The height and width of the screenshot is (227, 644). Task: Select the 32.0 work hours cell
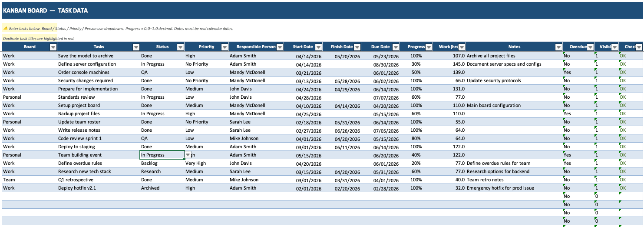(449, 188)
